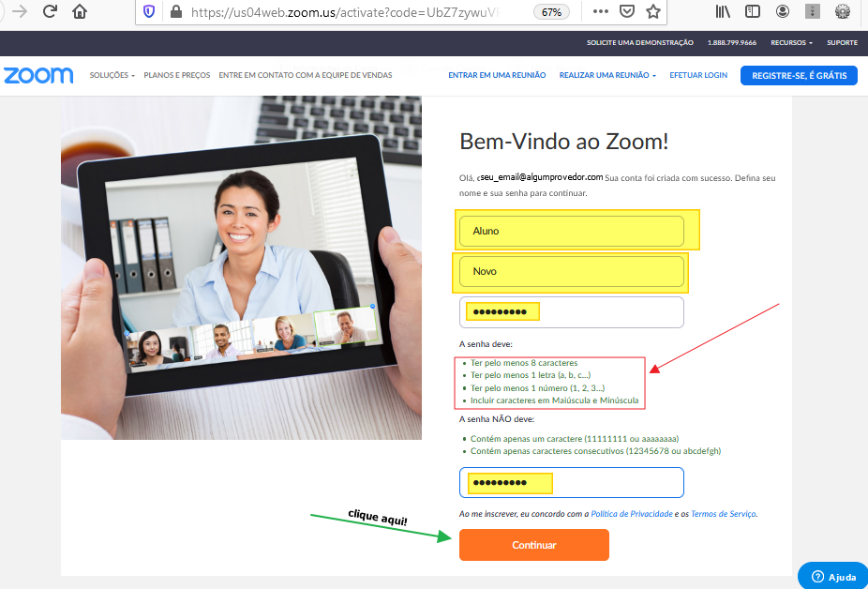
Task: Click 'Contém apenas caracteres consecutivos' rule text
Action: (x=595, y=451)
